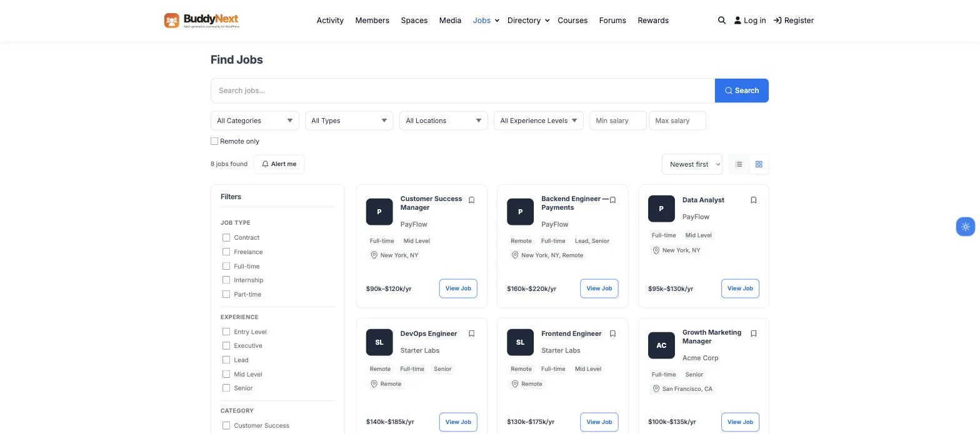980x434 pixels.
Task: Check the Contract job type filter
Action: 226,237
